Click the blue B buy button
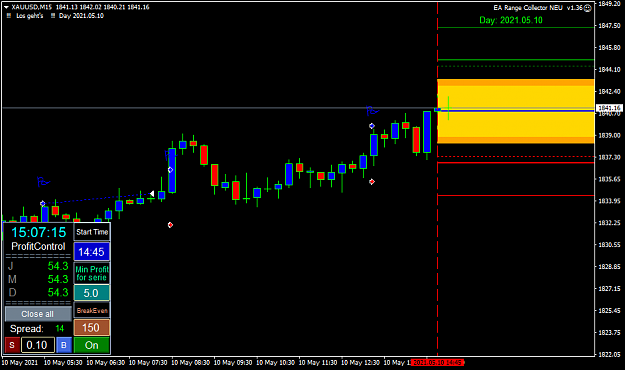625x370 pixels. coord(64,345)
